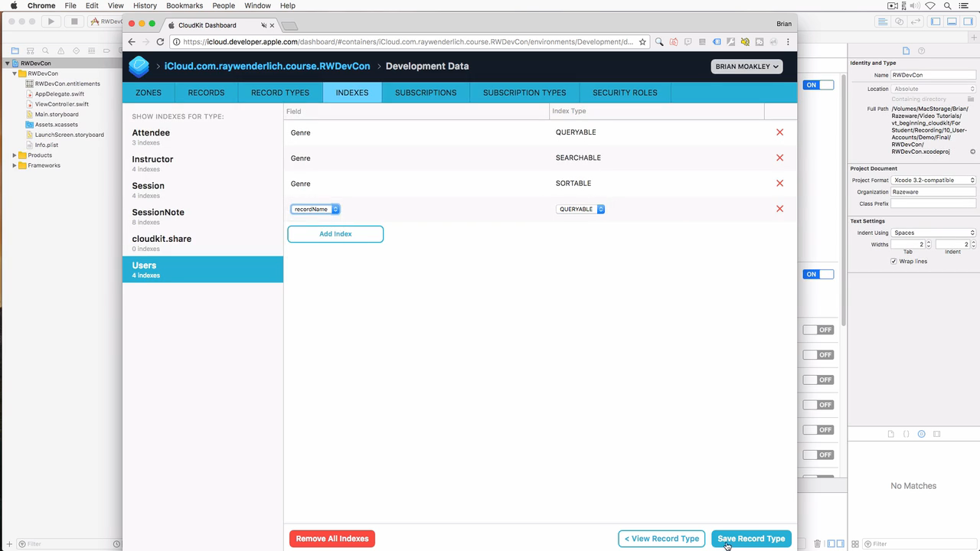Click the Organization field in Xcode inspector
Screen dimensions: 980x551
(x=933, y=192)
